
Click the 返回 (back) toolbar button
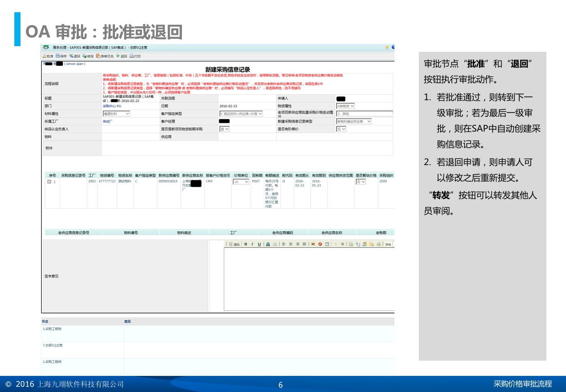pyautogui.click(x=121, y=56)
